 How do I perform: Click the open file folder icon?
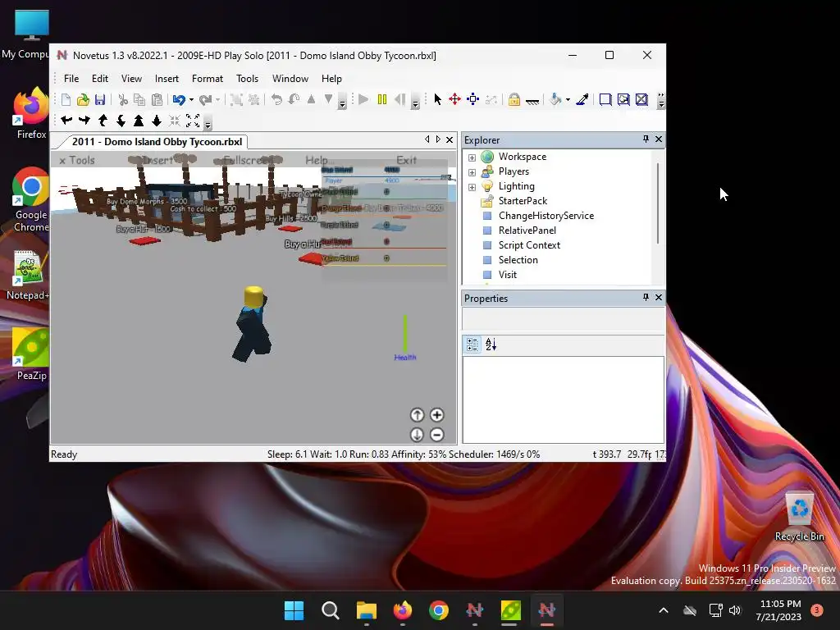pyautogui.click(x=83, y=99)
